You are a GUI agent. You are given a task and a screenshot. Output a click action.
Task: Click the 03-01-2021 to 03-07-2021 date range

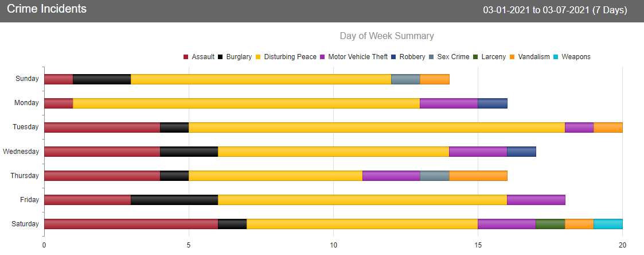(x=555, y=10)
